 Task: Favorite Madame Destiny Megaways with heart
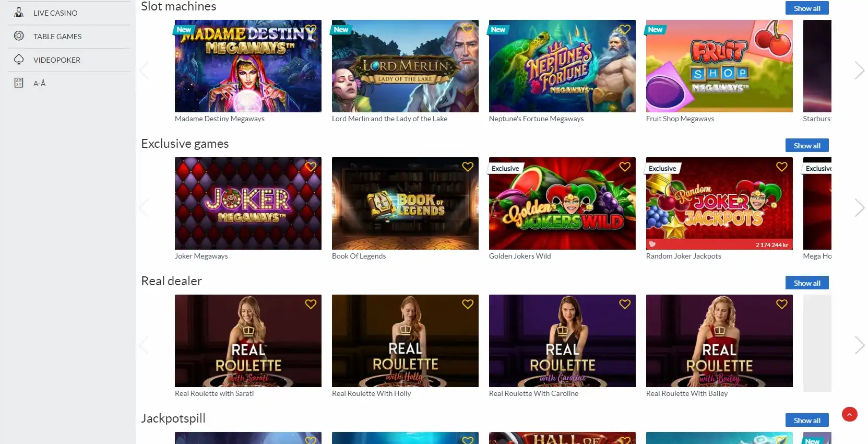coord(311,30)
